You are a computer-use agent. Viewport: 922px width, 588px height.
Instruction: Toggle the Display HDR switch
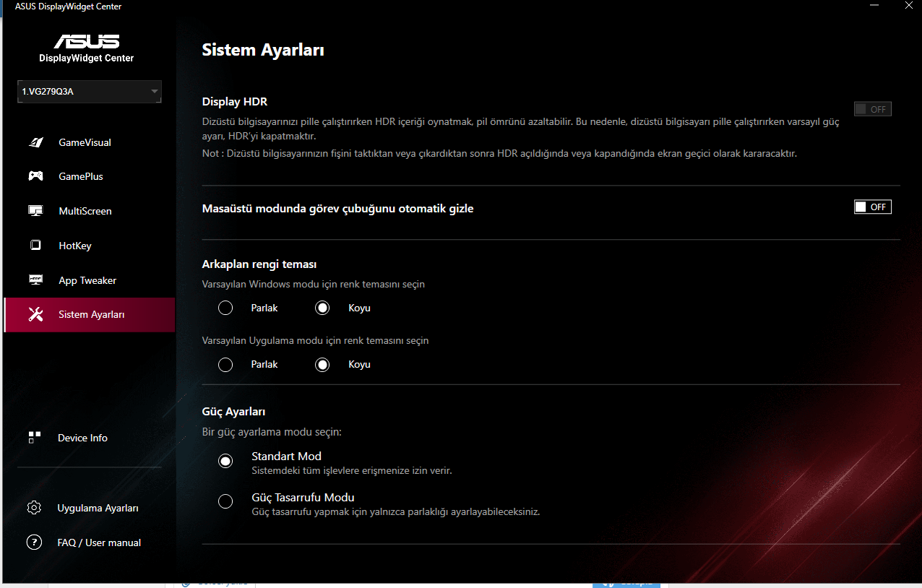point(872,109)
